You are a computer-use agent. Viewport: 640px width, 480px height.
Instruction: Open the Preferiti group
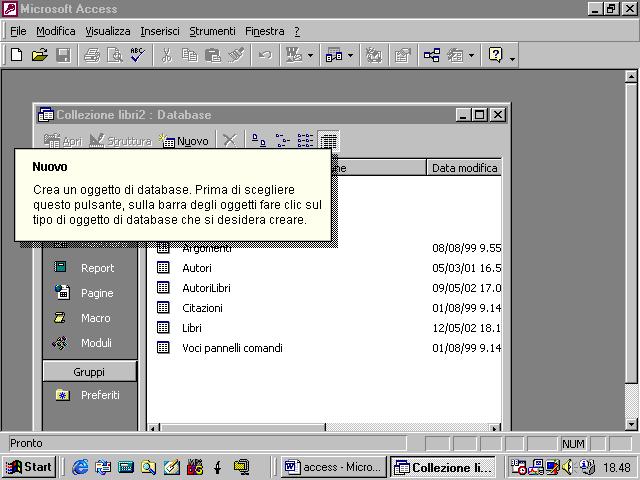coord(90,395)
